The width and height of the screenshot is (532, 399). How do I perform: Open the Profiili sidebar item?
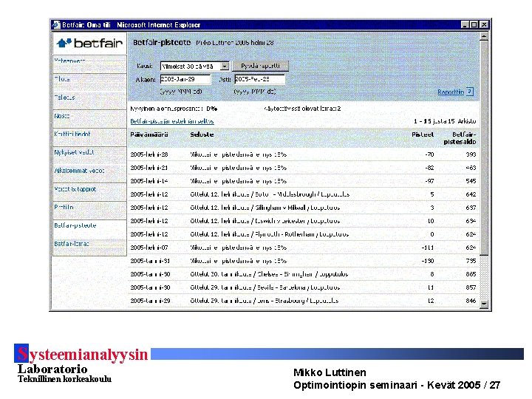tap(89, 211)
